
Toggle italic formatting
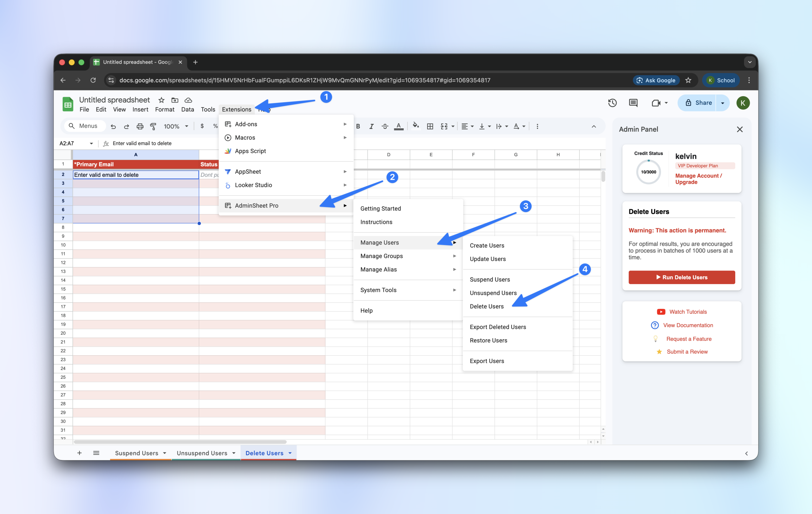pos(371,126)
